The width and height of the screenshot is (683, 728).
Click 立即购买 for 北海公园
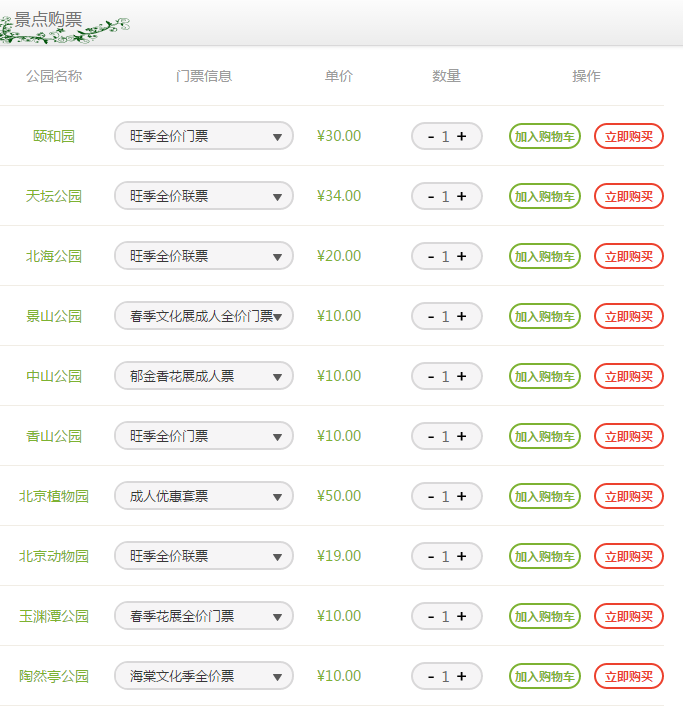pyautogui.click(x=629, y=256)
